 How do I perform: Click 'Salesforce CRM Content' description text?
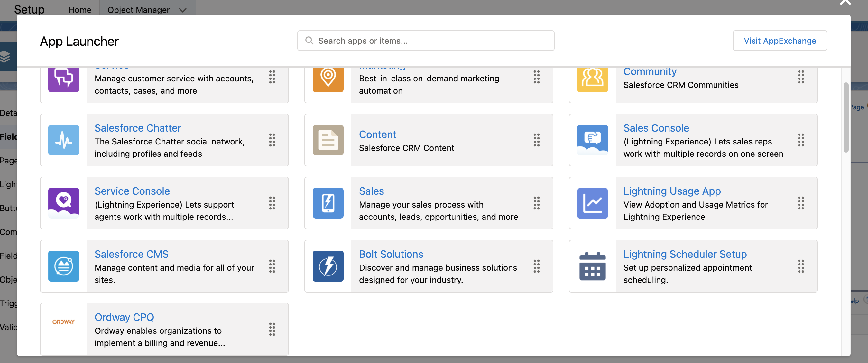click(x=406, y=148)
